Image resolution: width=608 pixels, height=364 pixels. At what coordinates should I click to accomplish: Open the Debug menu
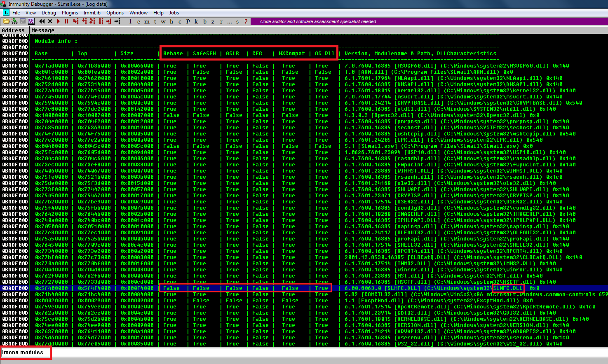(49, 13)
